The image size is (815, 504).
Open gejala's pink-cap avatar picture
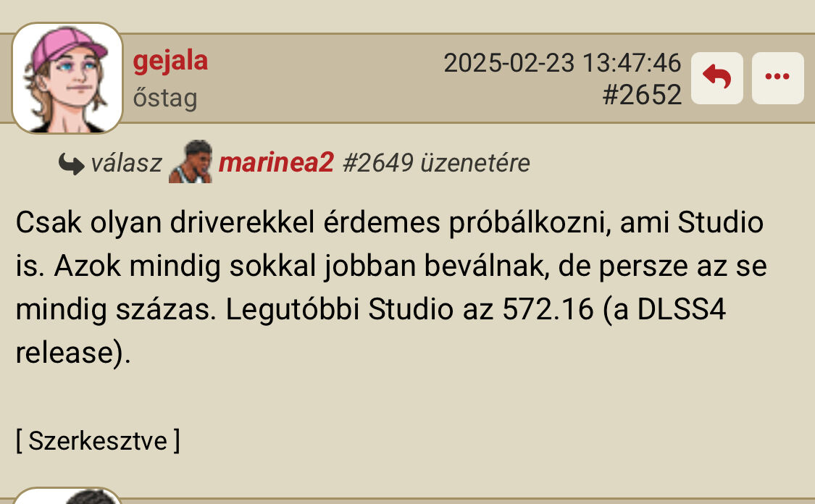pos(67,78)
